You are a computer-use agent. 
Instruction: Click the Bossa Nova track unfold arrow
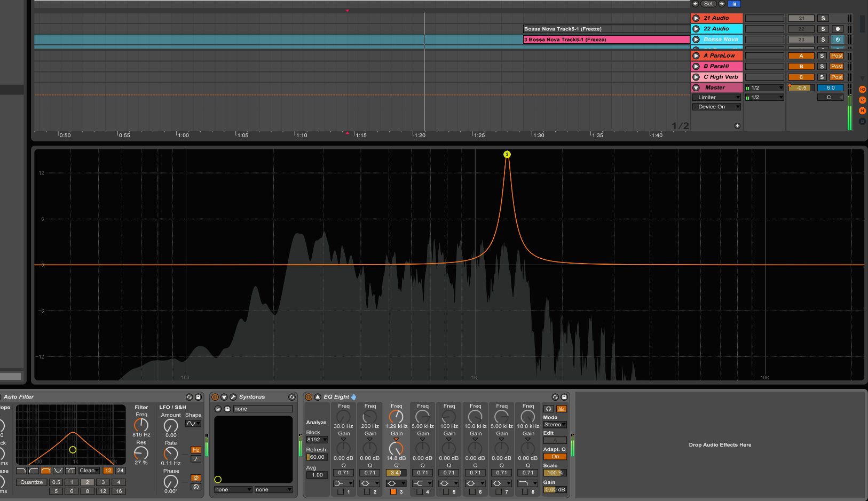point(696,39)
